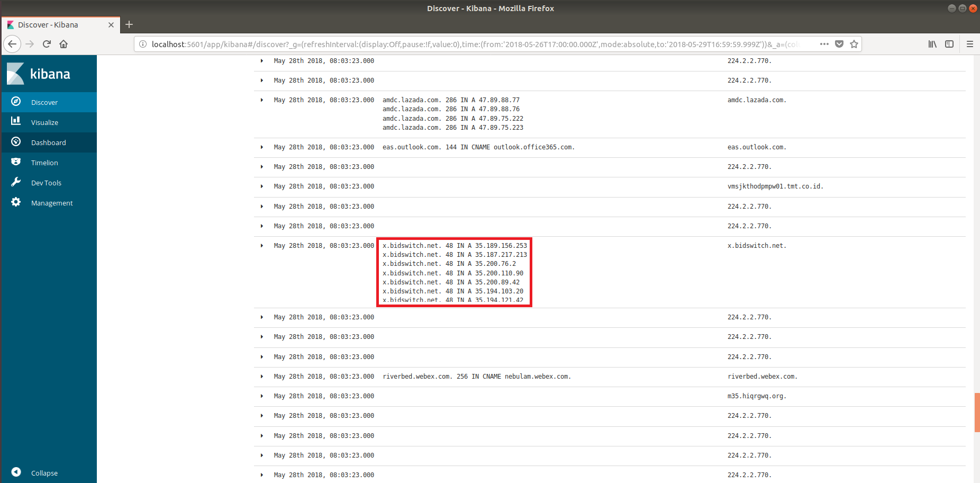Reload the page in Firefox
Viewport: 980px width, 483px height.
[x=47, y=44]
